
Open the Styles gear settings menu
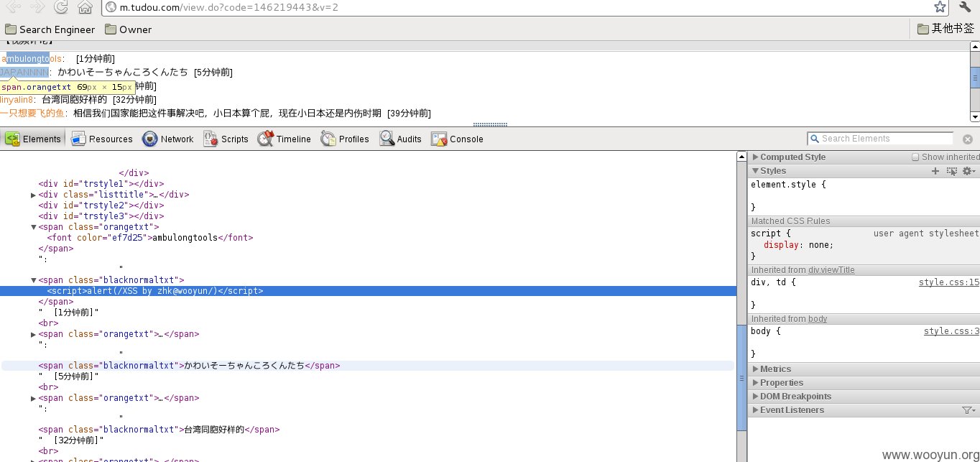969,171
